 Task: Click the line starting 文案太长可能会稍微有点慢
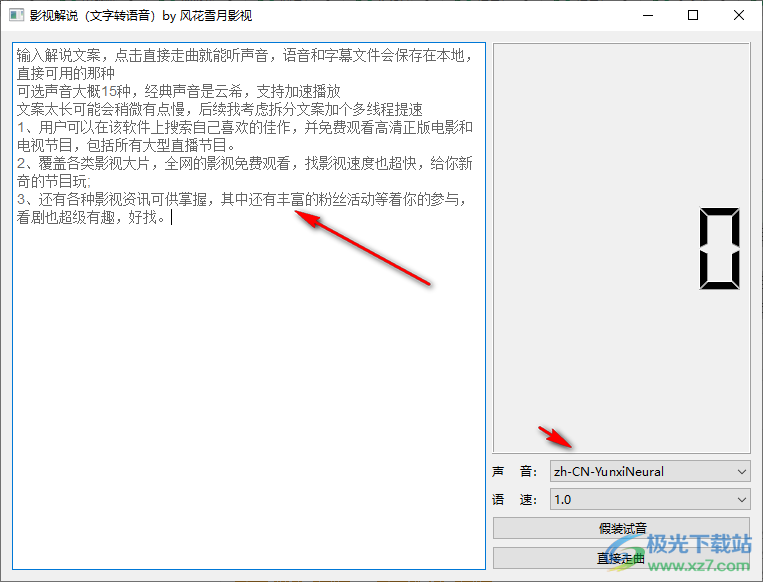(220, 109)
